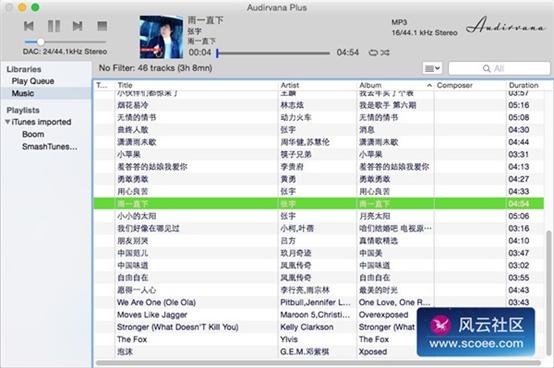
Task: Stop playback with the stop button
Action: point(102,26)
